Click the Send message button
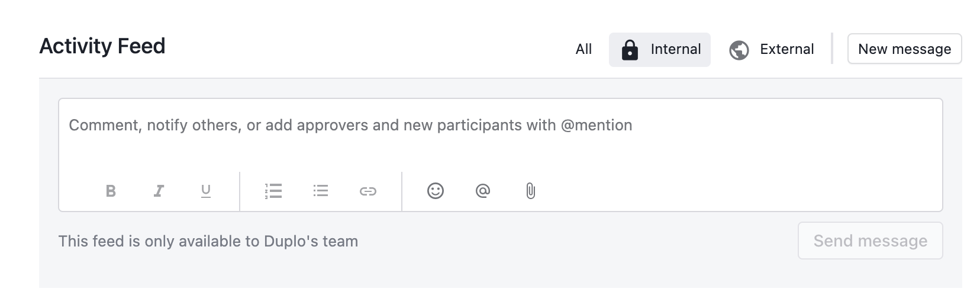This screenshot has height=301, width=980. [x=871, y=241]
